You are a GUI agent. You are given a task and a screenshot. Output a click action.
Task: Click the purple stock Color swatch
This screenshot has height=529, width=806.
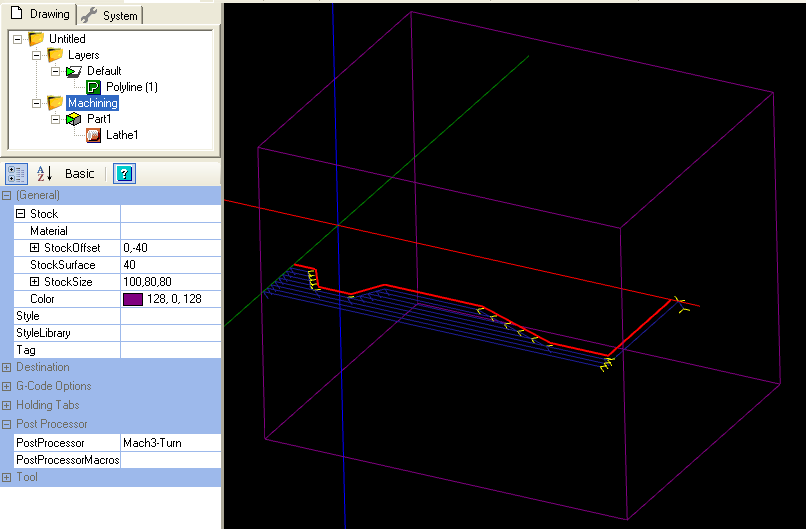(132, 299)
